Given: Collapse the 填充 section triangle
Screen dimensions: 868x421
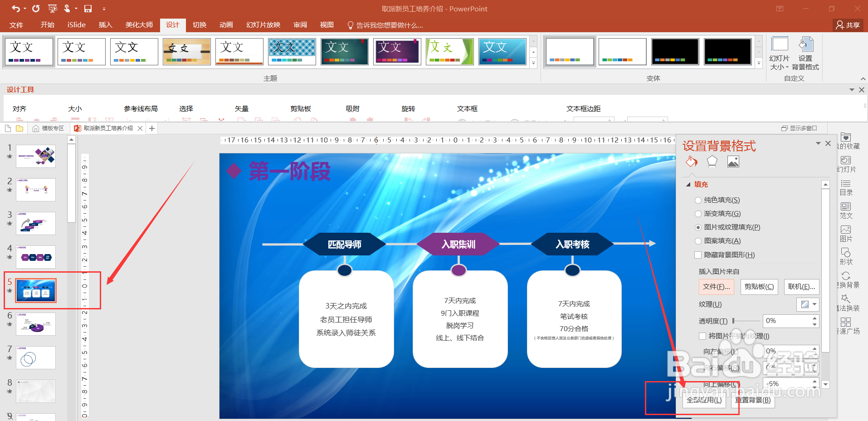Looking at the screenshot, I should click(688, 185).
